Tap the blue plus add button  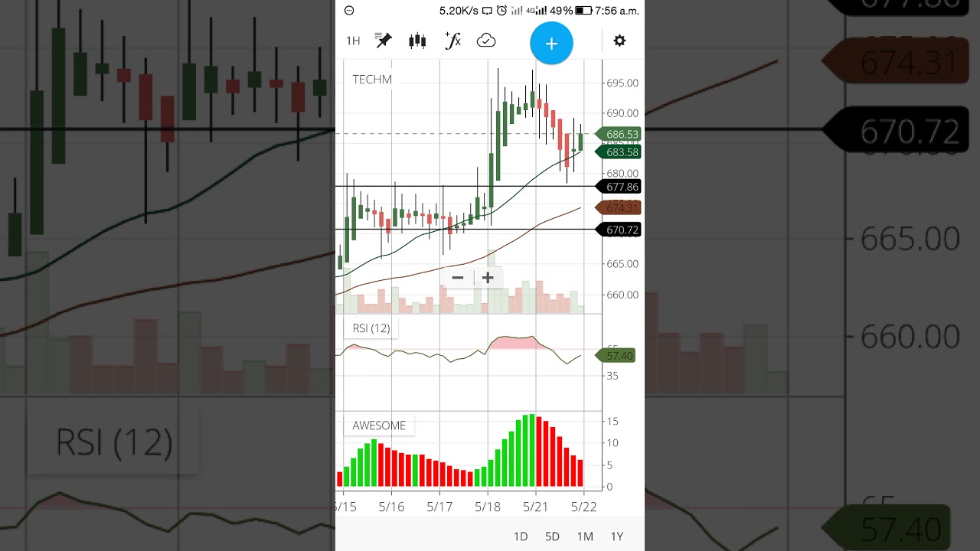click(551, 44)
